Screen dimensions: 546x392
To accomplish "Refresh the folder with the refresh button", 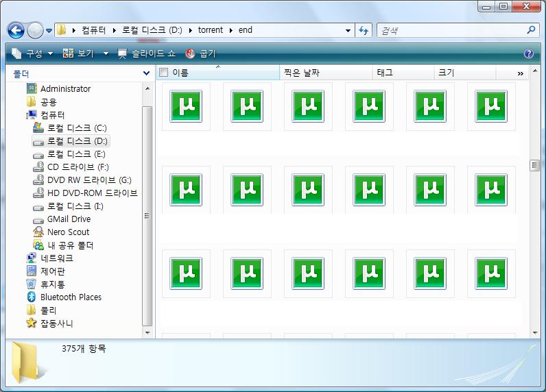I will pos(364,31).
